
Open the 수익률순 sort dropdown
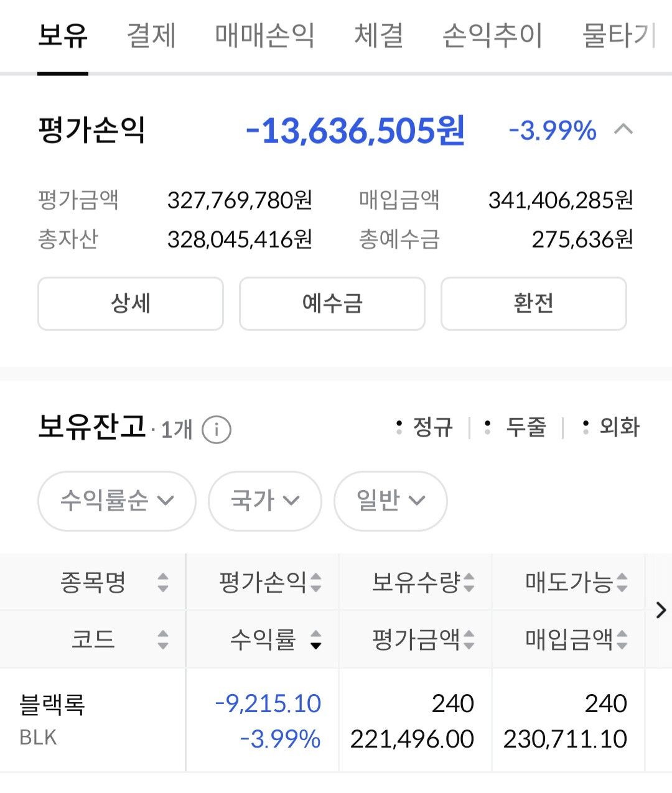[116, 501]
